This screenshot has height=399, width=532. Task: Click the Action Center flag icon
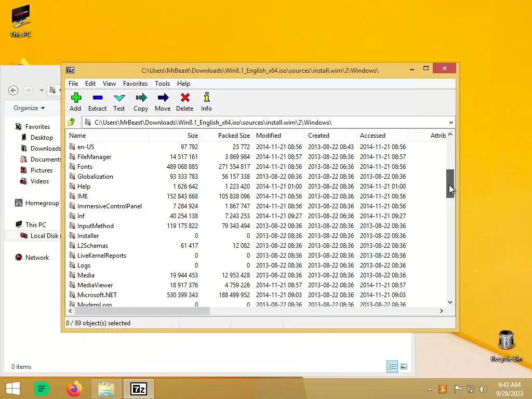(x=457, y=389)
